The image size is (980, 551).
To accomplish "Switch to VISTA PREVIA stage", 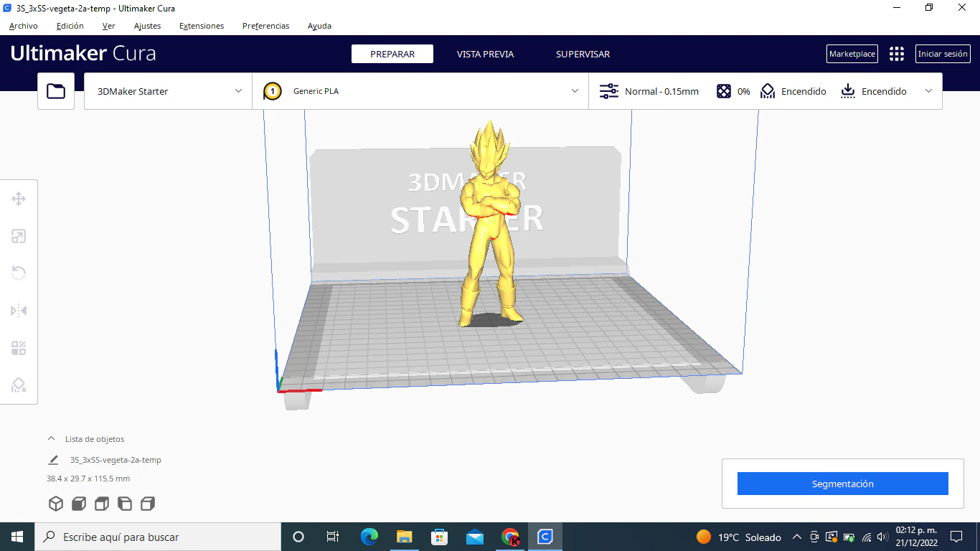I will [486, 54].
